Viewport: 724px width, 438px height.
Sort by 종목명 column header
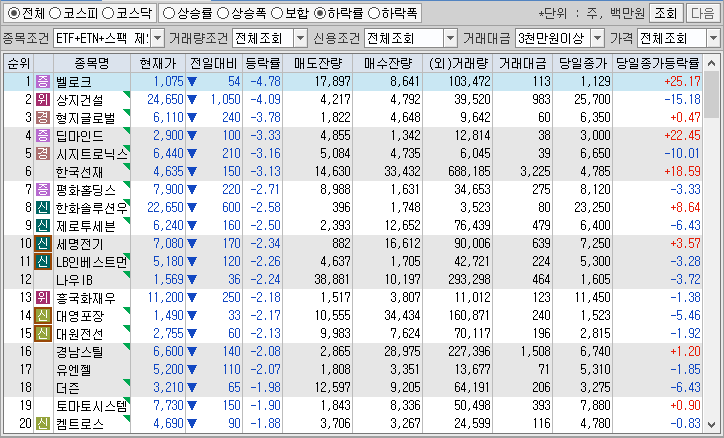tap(92, 64)
